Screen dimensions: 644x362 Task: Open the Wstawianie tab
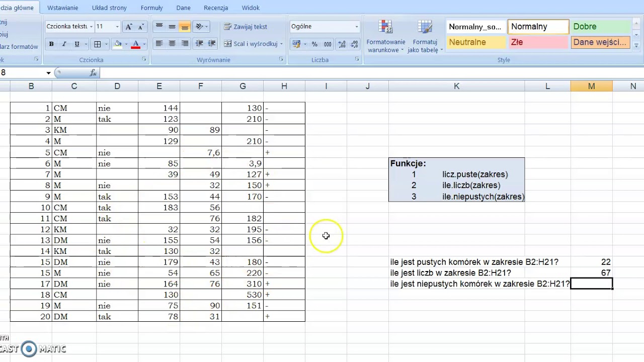coord(62,8)
